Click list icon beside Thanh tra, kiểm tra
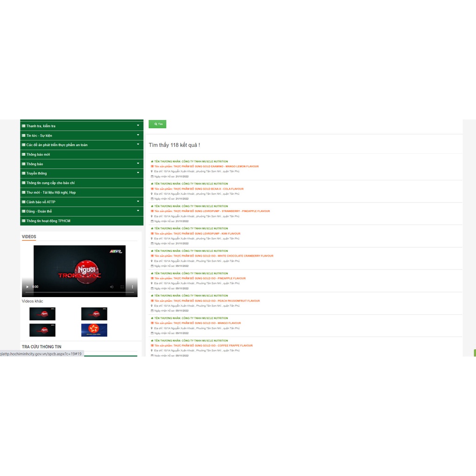Image resolution: width=476 pixels, height=476 pixels. coord(24,126)
